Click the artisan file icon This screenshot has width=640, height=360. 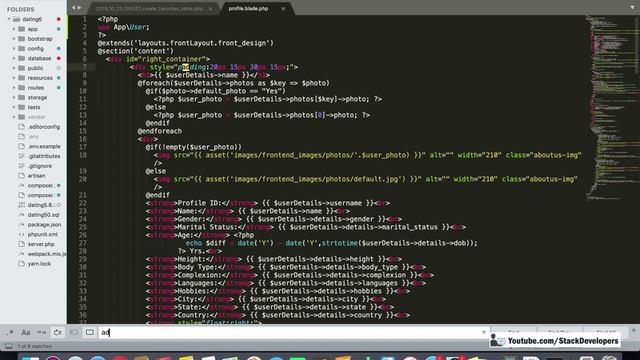tap(22, 176)
